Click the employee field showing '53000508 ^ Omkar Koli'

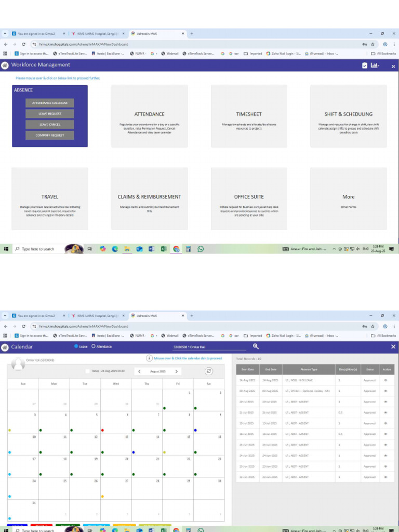point(209,347)
